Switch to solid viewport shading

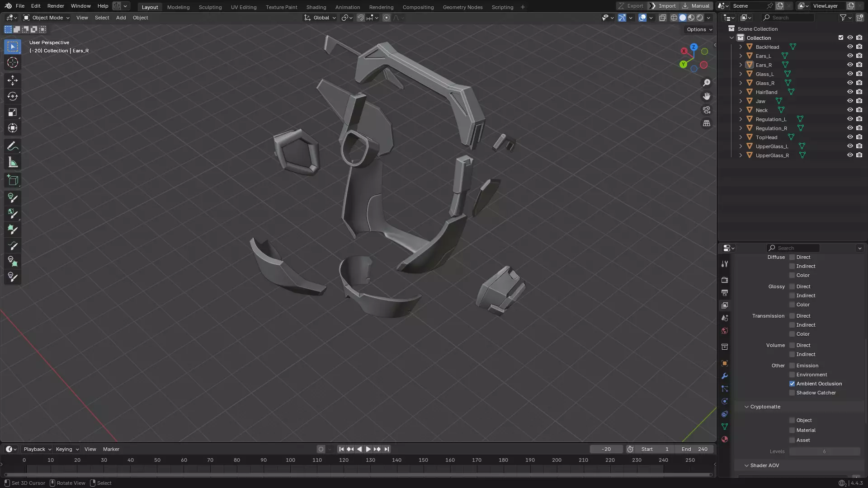(683, 18)
